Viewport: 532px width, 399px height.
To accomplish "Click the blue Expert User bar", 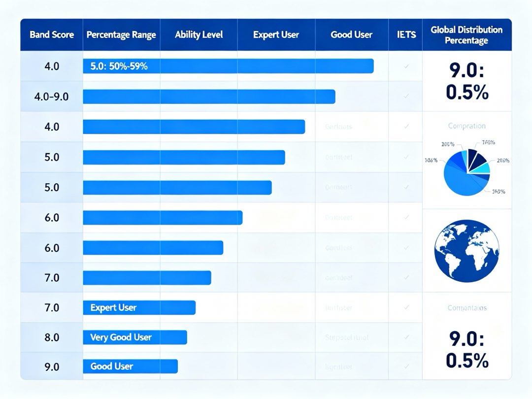I will point(139,308).
